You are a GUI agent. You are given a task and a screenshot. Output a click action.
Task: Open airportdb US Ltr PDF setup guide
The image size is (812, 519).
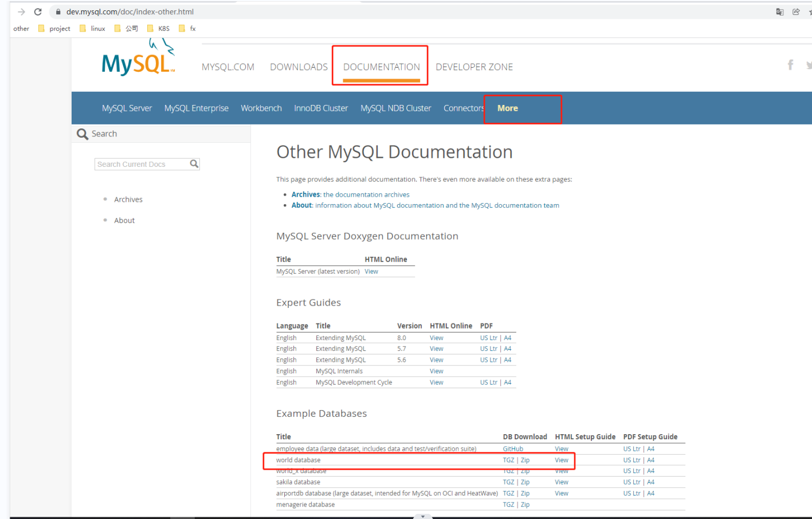(632, 494)
